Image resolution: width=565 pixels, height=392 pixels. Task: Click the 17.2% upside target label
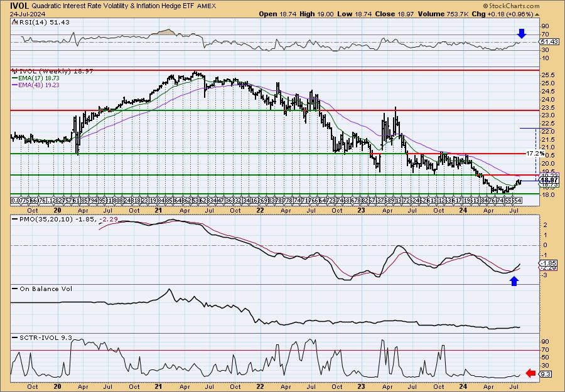point(535,154)
